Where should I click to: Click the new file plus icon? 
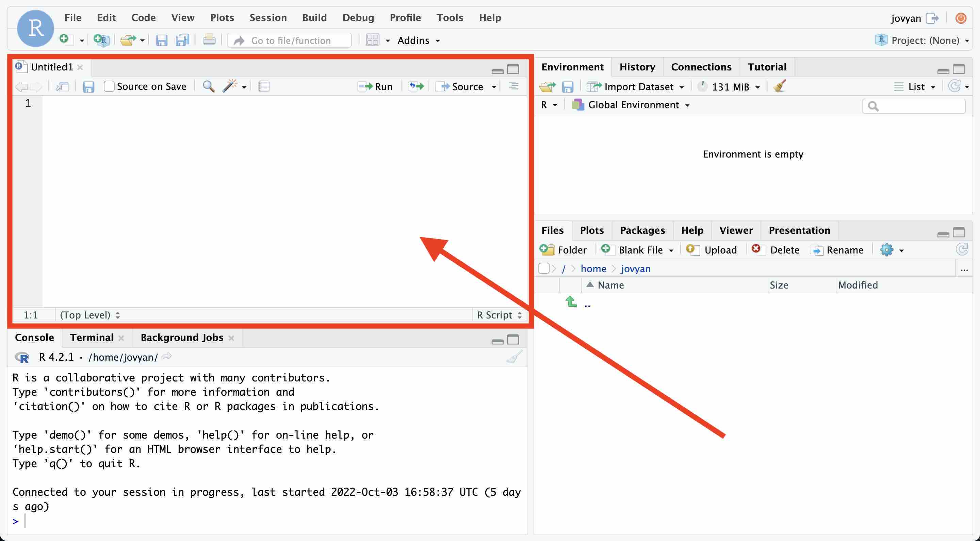(x=65, y=39)
